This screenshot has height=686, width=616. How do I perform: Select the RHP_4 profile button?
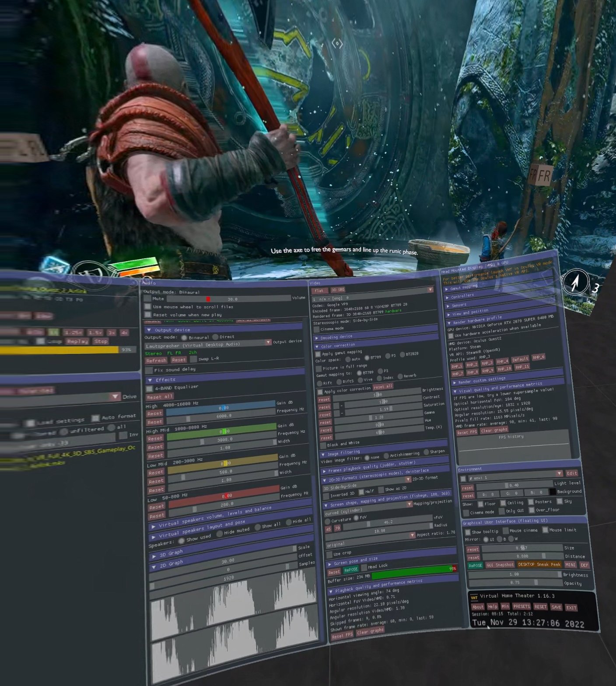pos(502,361)
